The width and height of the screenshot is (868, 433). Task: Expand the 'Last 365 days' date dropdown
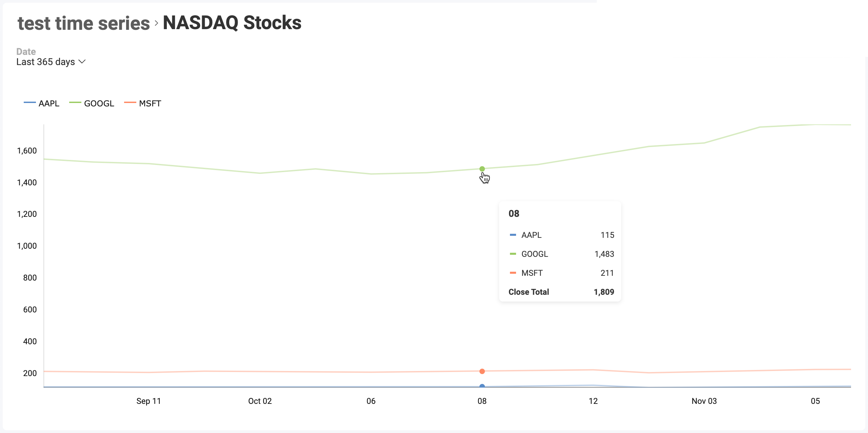click(x=51, y=62)
